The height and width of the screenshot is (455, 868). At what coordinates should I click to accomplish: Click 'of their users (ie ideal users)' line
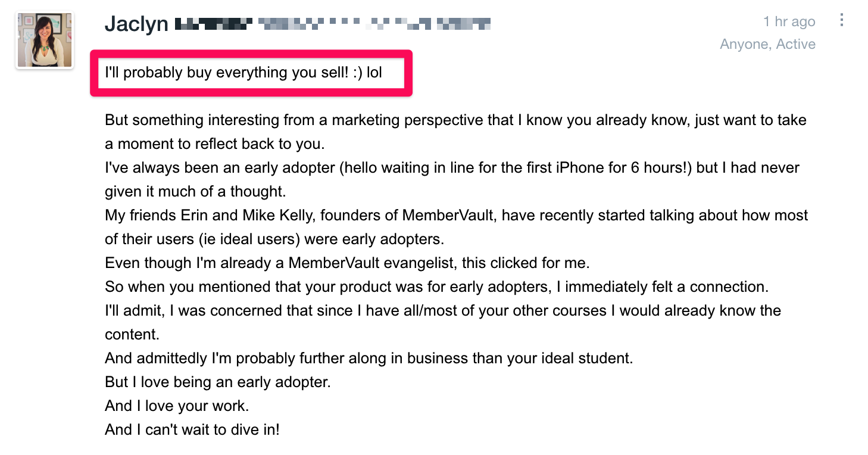pos(274,239)
